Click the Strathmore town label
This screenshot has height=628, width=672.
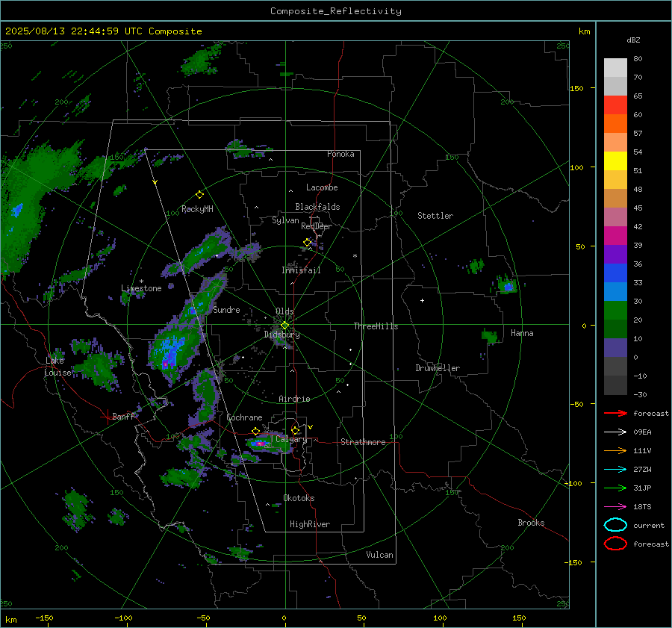pyautogui.click(x=363, y=442)
